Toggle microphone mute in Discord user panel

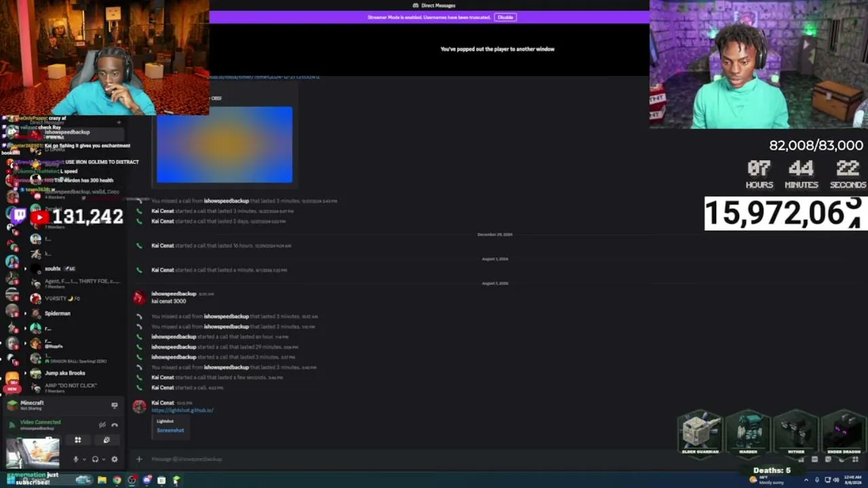(76, 459)
